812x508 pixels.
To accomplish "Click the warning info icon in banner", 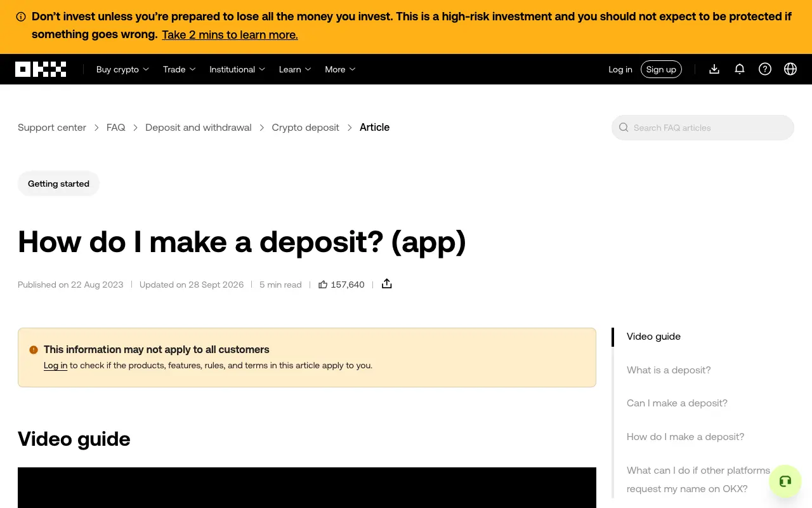I will click(21, 17).
